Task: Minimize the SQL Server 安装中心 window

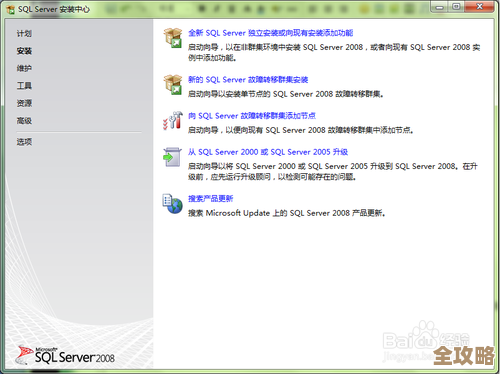Action: click(x=440, y=7)
